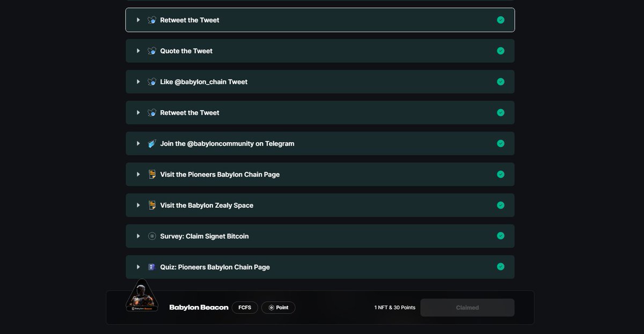
Task: Expand the Like @babylon_chain Tweet arrow
Action: pos(138,82)
